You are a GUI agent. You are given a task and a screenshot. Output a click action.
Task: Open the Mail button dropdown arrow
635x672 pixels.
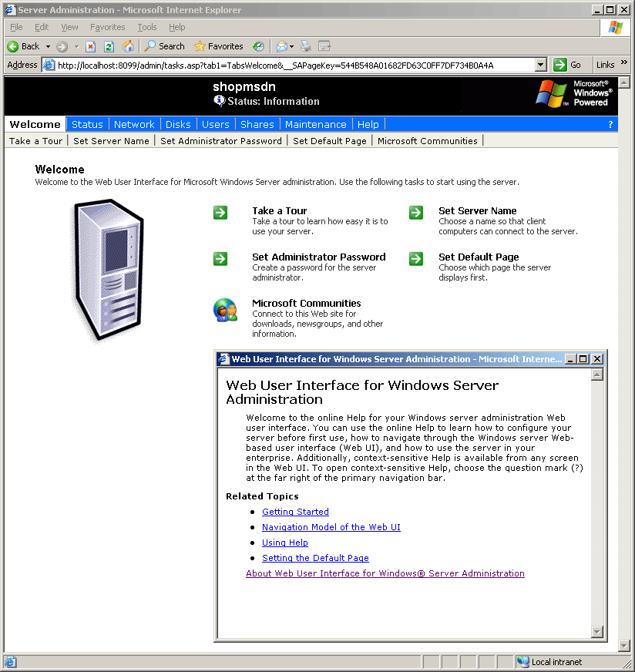pyautogui.click(x=293, y=46)
